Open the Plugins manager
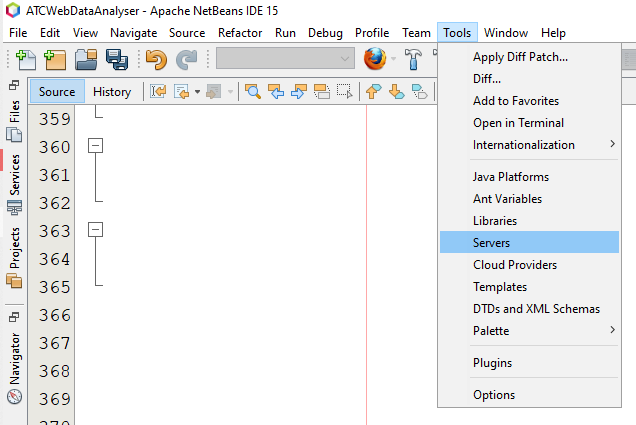636x425 pixels. (x=529, y=363)
